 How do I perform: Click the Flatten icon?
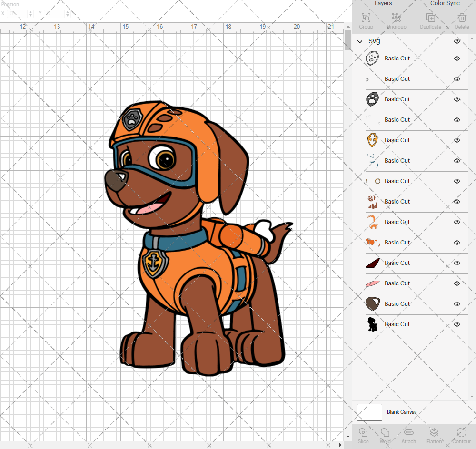click(x=434, y=435)
